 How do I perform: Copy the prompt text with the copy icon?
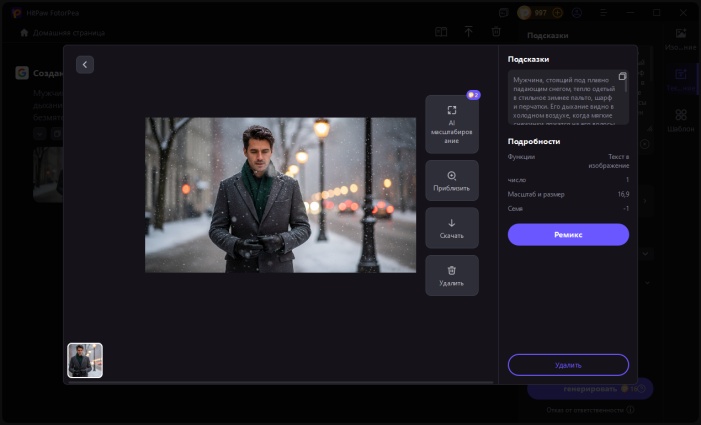pyautogui.click(x=622, y=76)
